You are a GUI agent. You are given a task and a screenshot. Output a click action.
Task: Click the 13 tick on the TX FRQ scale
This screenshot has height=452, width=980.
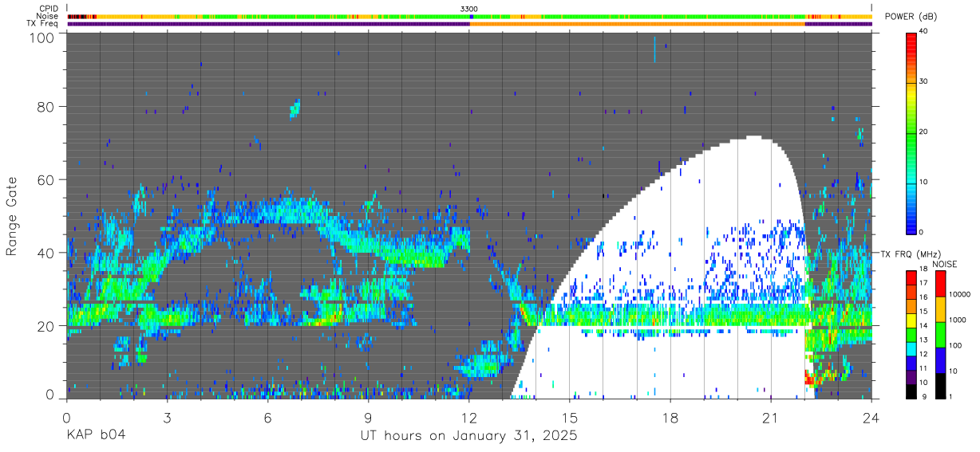tap(923, 340)
